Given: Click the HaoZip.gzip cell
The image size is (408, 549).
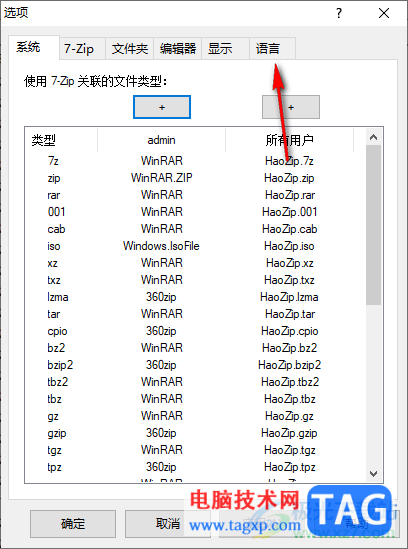Looking at the screenshot, I should click(x=289, y=433).
